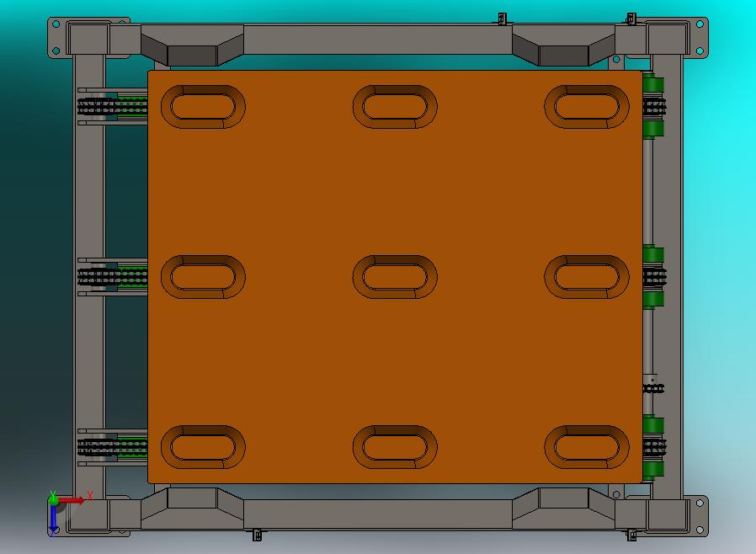This screenshot has width=756, height=554.
Task: Select the middle-right oblong slot in the pallet
Action: coord(587,277)
